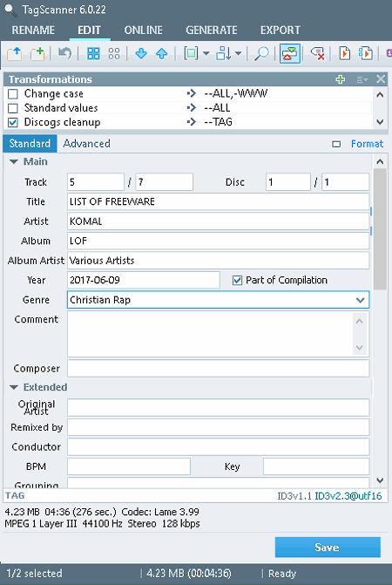Enable the Change case transformation checkbox

pos(13,94)
